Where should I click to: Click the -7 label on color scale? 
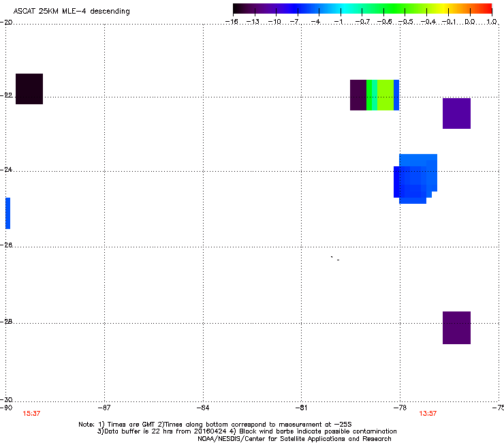point(294,22)
